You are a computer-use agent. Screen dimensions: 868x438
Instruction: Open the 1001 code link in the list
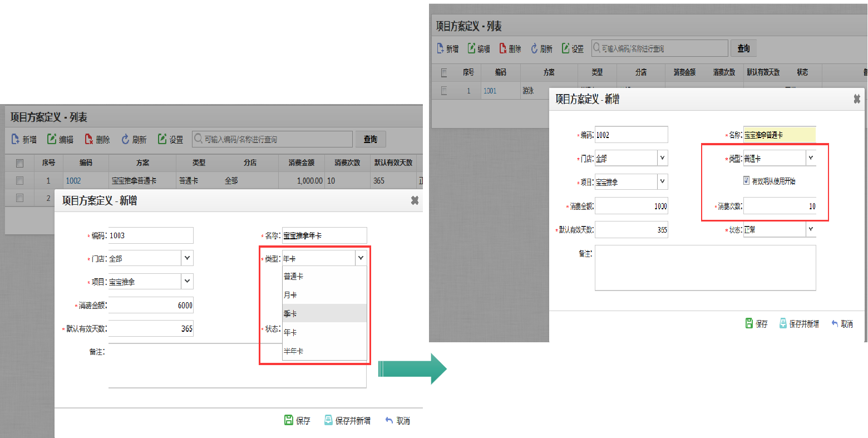pyautogui.click(x=490, y=91)
